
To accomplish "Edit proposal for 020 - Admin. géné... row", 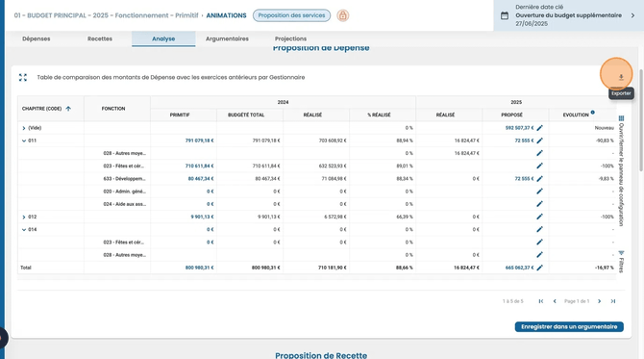I will (539, 192).
